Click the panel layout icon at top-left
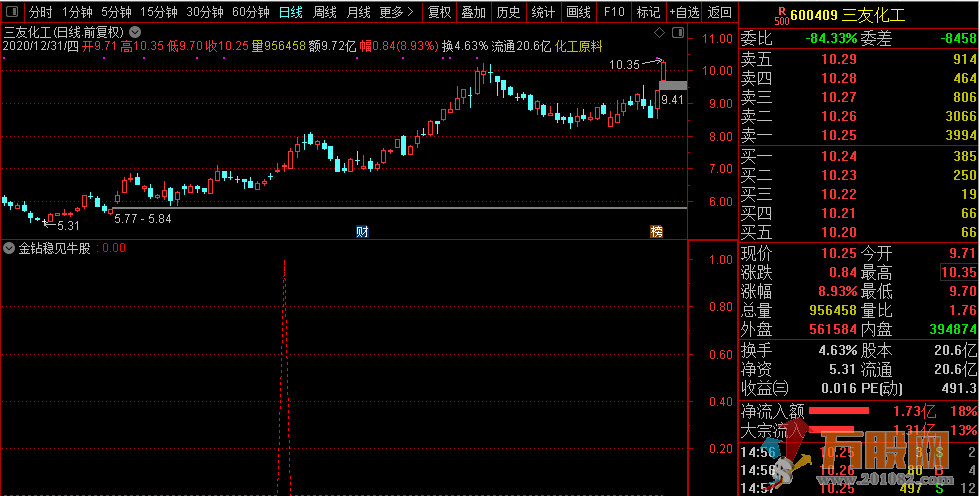Screen dimensions: 980x496 tap(12, 12)
